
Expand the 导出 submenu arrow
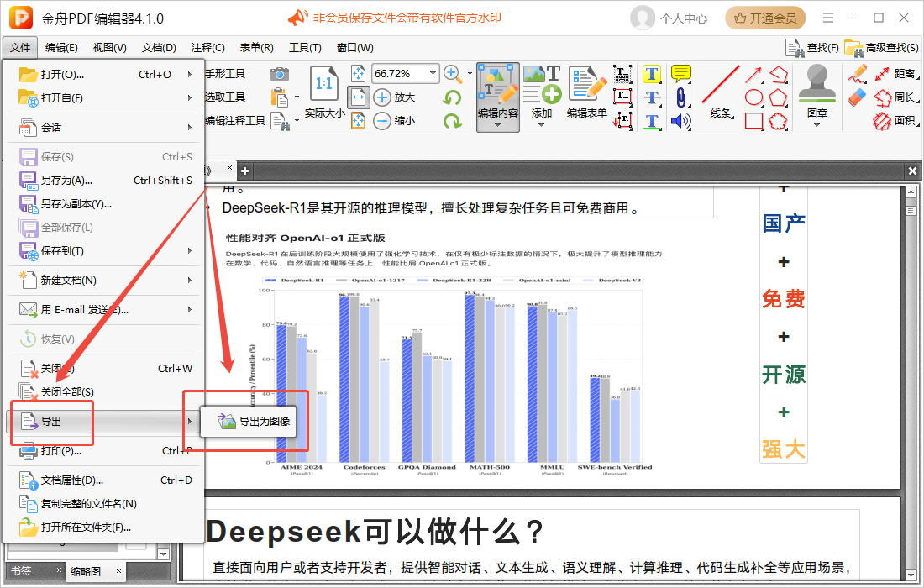coord(190,422)
